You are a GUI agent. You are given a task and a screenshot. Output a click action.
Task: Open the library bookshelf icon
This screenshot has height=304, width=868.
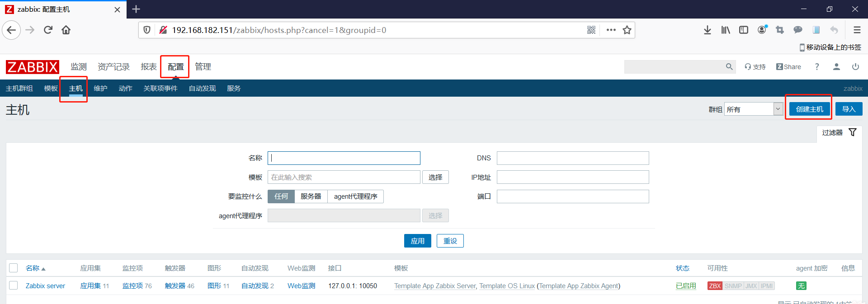tap(726, 30)
